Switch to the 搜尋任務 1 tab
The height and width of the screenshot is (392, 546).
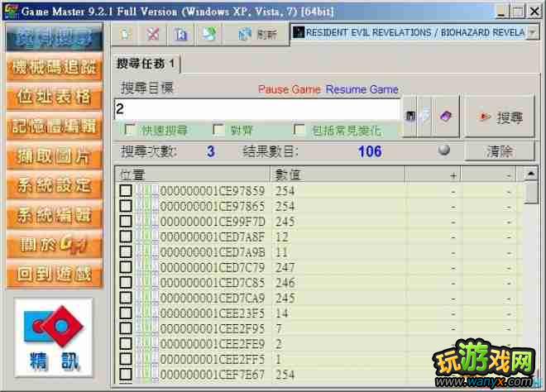(146, 65)
